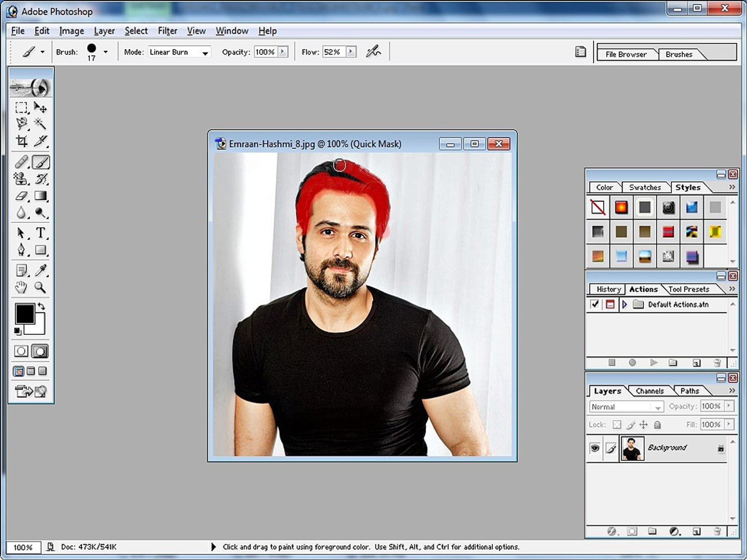Select the Type tool

click(x=40, y=233)
